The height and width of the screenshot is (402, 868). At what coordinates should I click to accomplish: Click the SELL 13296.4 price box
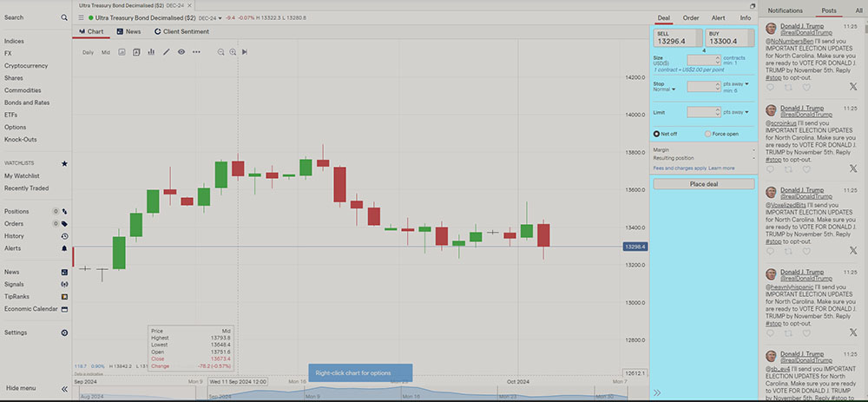point(677,38)
